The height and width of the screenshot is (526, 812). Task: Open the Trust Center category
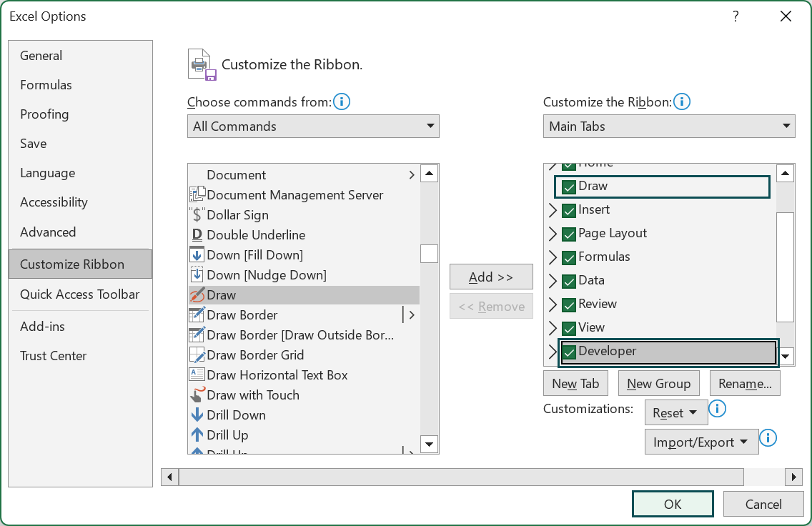(80, 356)
